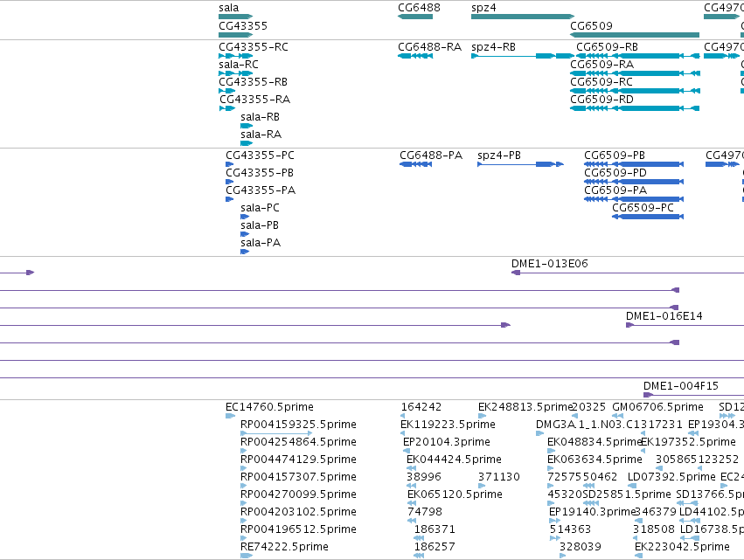Image resolution: width=744 pixels, height=560 pixels.
Task: Select transcript CG43355-RA
Action: point(227,108)
